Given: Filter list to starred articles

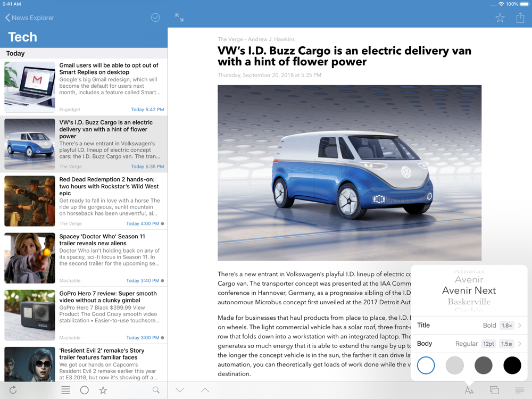Looking at the screenshot, I should point(103,390).
